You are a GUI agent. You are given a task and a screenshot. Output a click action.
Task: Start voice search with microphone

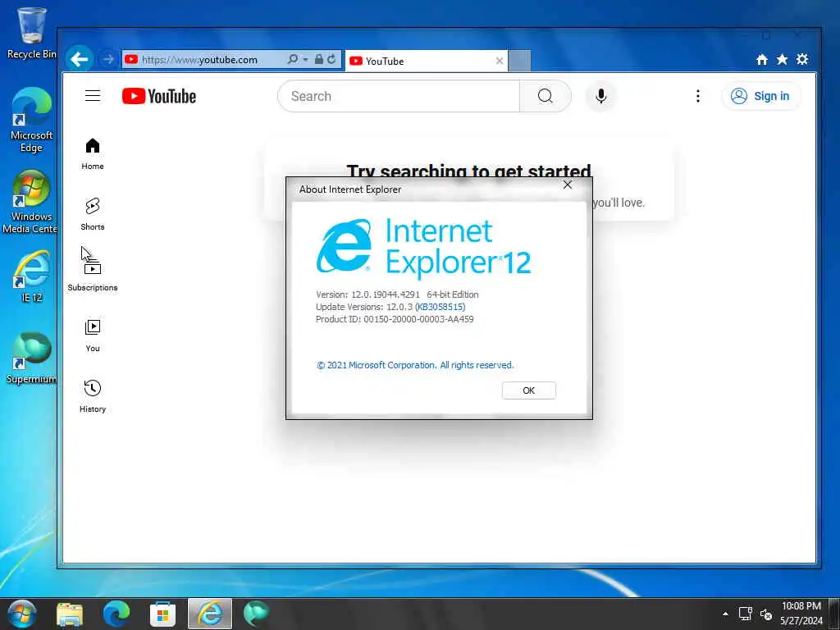click(601, 97)
